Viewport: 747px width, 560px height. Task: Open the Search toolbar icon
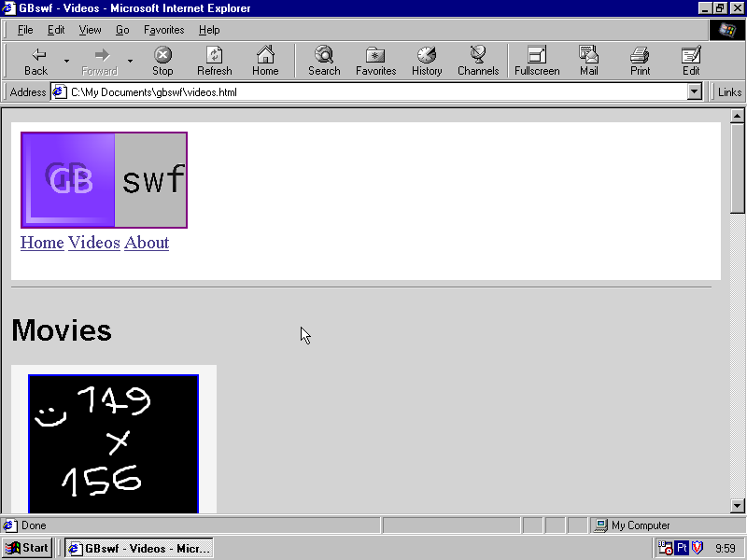(324, 61)
